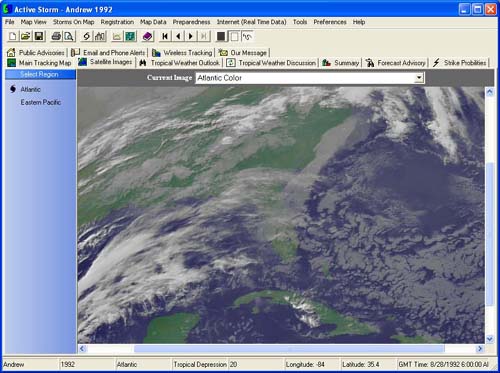Toggle the squiggly track line button
The height and width of the screenshot is (373, 500).
[x=247, y=36]
